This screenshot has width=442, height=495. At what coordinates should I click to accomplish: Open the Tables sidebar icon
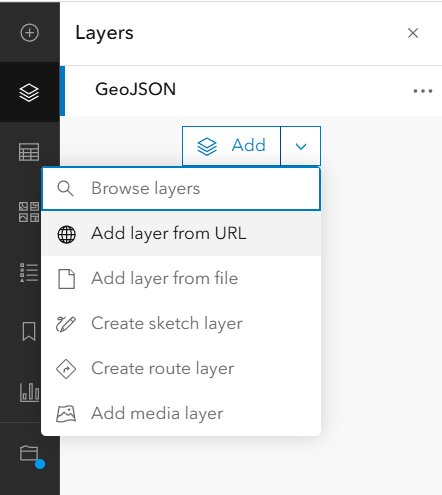coord(29,152)
